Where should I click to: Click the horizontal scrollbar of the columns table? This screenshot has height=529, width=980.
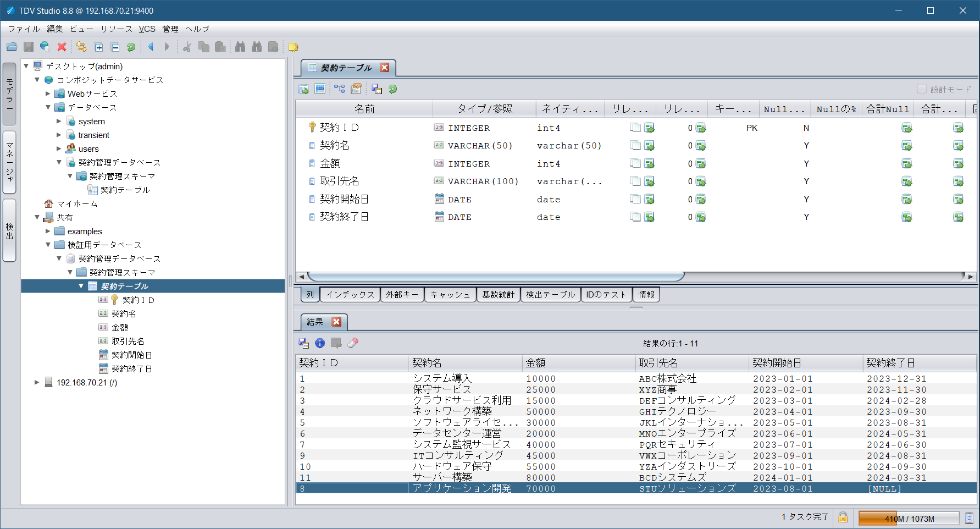(496, 276)
